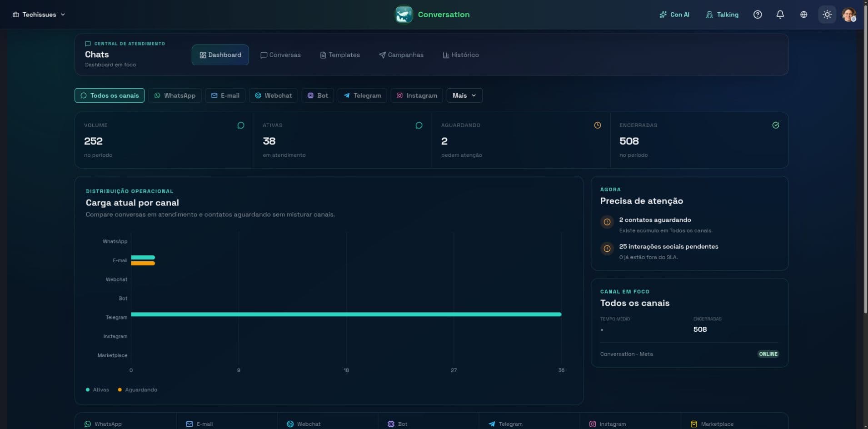
Task: Filter by Instagram channel
Action: tap(417, 95)
